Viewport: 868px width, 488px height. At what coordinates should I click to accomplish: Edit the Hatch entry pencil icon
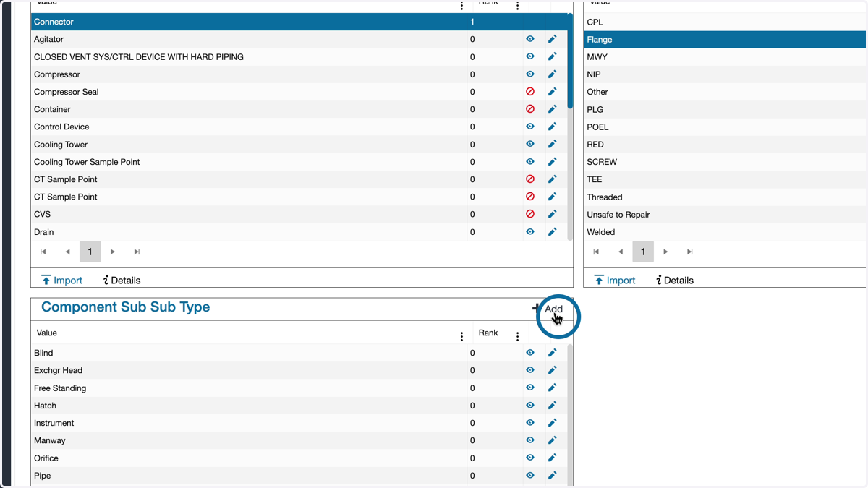coord(552,406)
